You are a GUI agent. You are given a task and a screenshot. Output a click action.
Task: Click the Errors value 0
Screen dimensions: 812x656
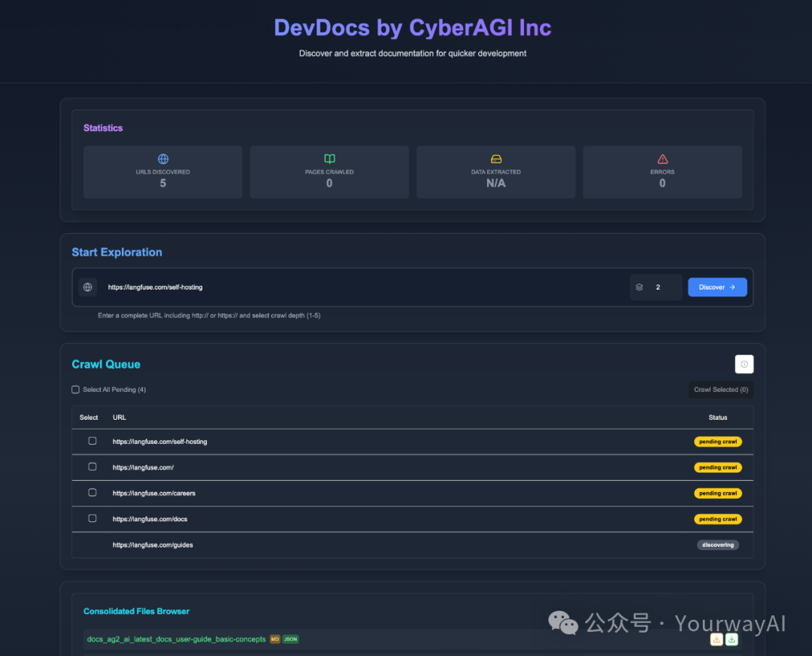coord(662,183)
